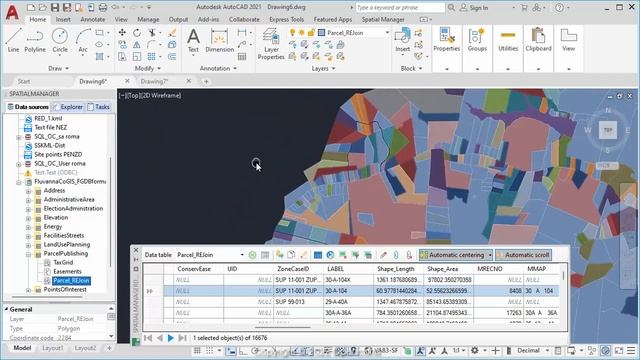
Task: Click the Shape_Area column header
Action: click(x=447, y=269)
